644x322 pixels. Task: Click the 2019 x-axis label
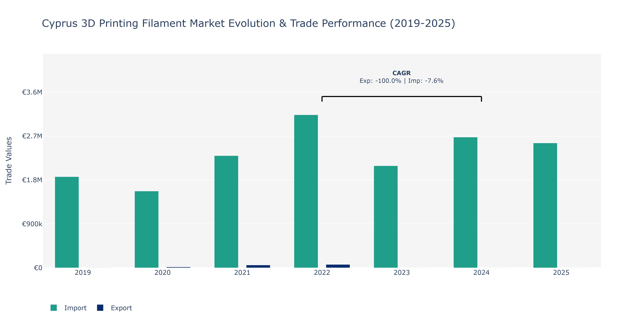click(83, 272)
